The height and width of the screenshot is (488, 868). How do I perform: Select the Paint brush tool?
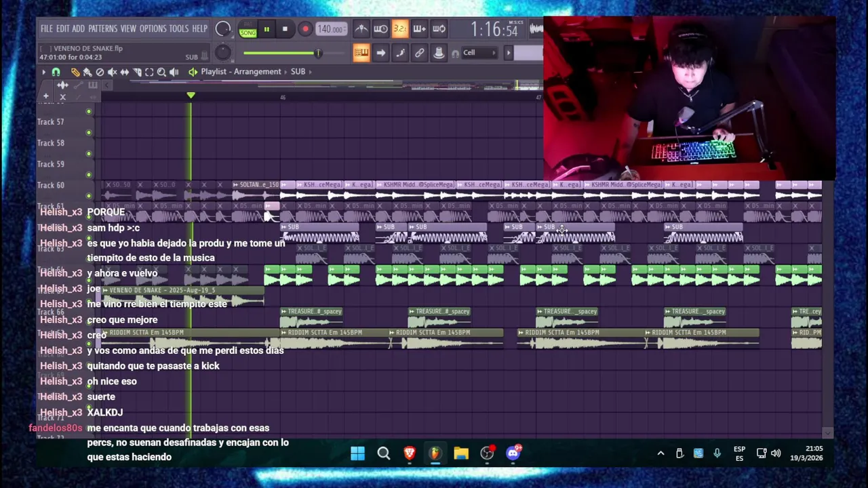pos(87,72)
